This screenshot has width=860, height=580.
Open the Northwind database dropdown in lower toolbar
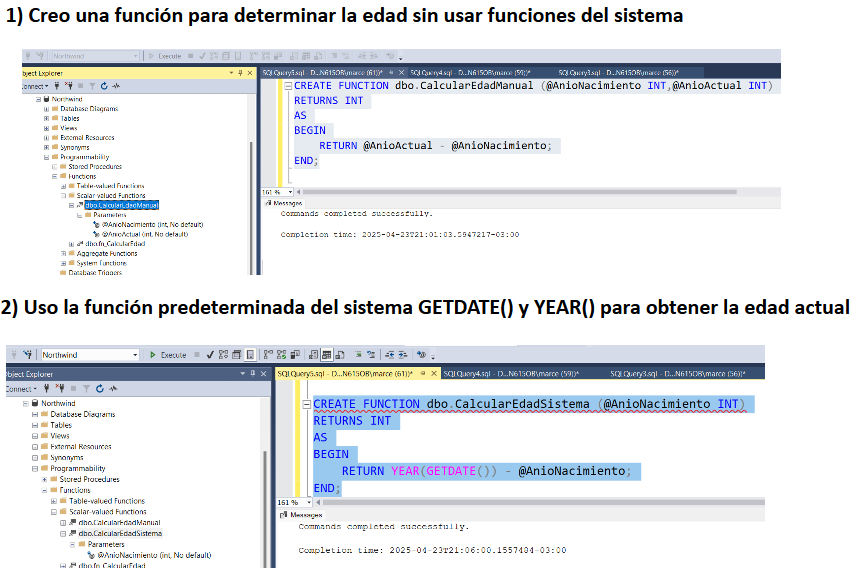click(x=135, y=355)
